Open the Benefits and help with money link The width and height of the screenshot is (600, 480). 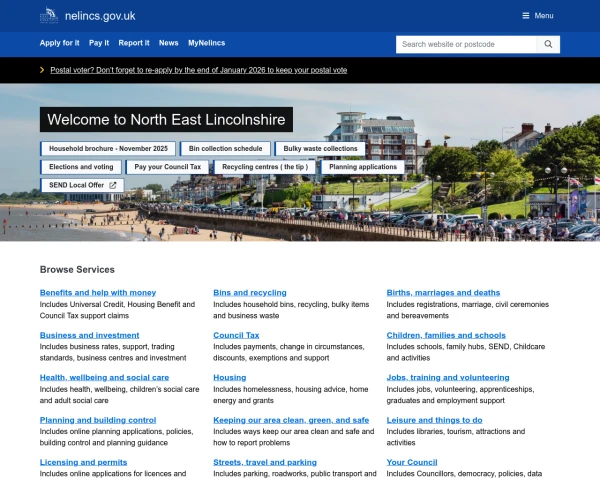[98, 293]
